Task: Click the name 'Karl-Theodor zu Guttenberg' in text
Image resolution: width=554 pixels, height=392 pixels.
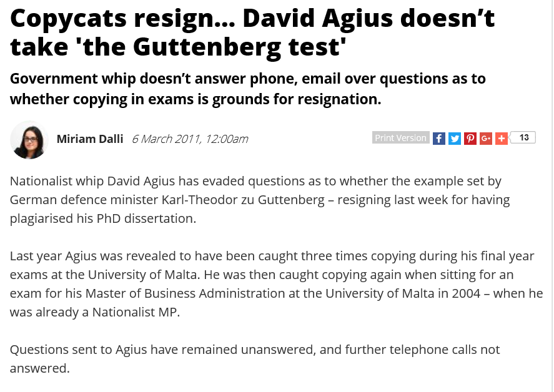Action: point(243,200)
